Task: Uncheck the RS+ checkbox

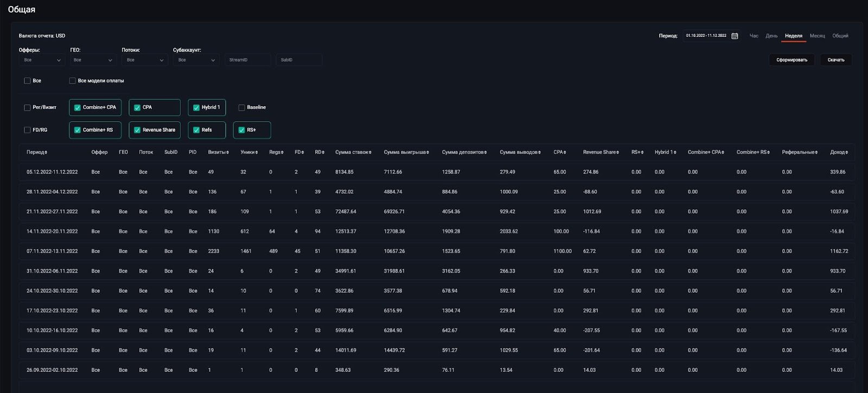Action: click(241, 130)
